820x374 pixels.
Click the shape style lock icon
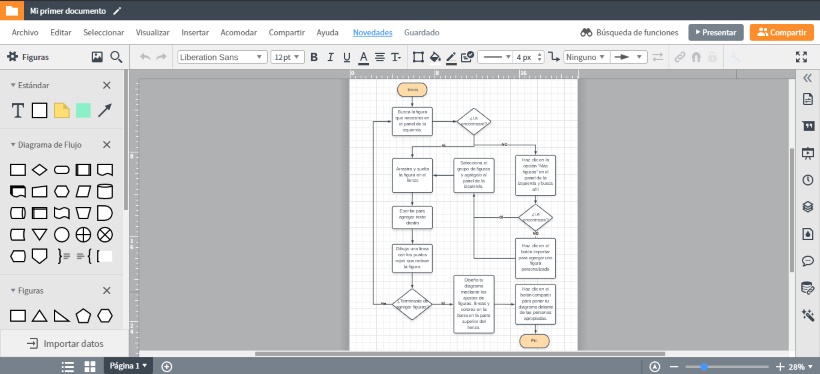(468, 57)
